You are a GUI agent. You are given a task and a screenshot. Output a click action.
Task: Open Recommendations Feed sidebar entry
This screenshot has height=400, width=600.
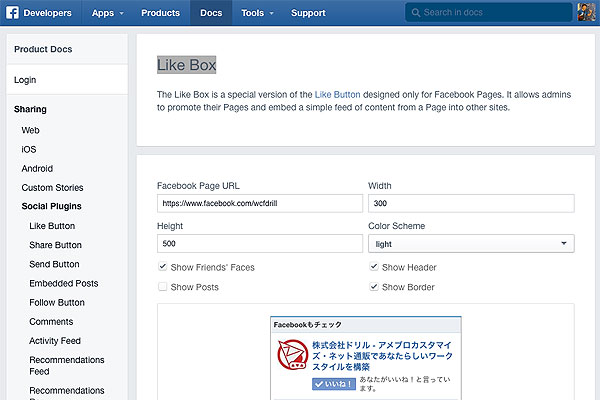click(67, 366)
